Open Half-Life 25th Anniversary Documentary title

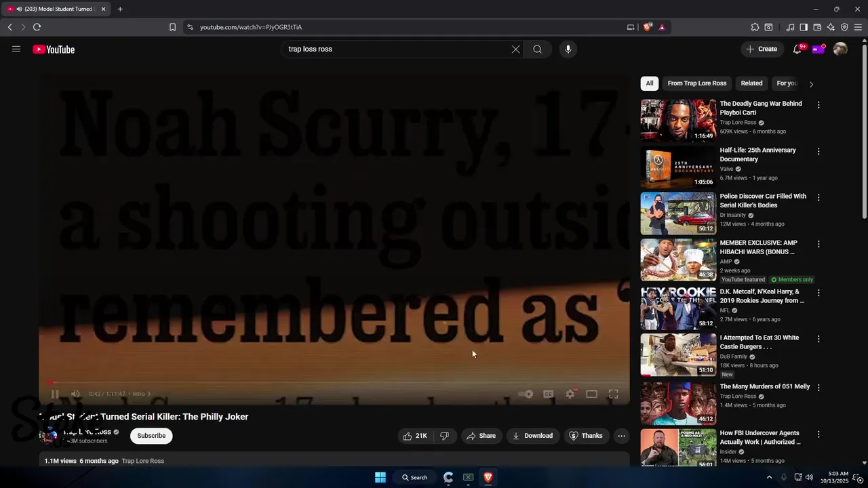point(757,155)
